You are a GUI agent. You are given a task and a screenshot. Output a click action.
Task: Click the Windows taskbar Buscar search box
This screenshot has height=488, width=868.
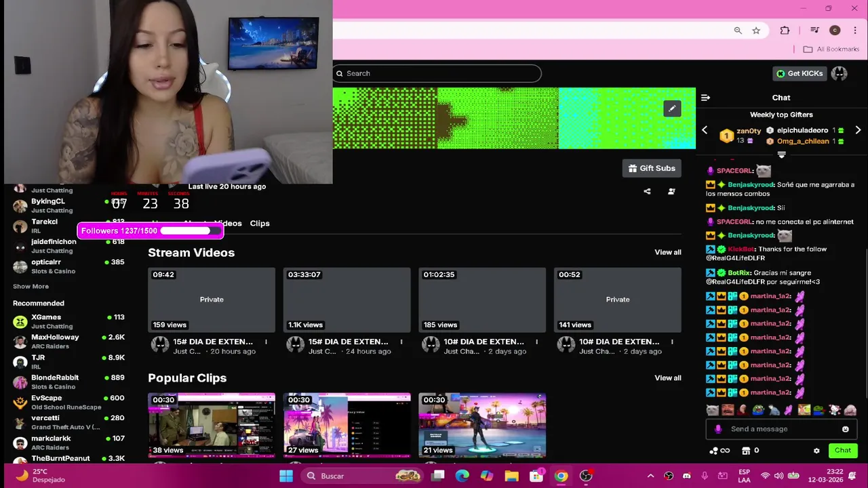click(x=361, y=476)
